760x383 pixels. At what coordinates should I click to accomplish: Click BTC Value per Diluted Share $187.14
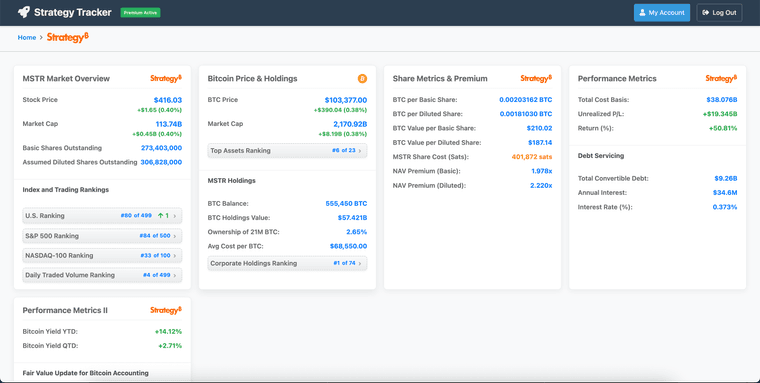(540, 143)
